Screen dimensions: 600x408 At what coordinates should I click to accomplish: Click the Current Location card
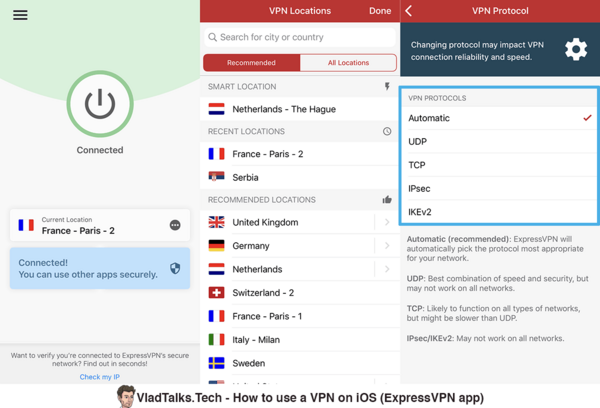100,225
